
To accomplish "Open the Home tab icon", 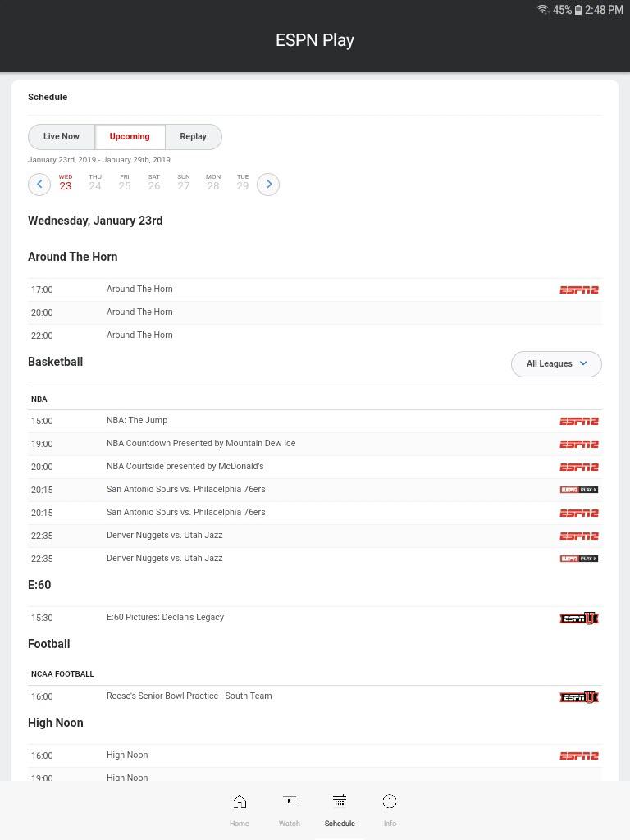I will [x=240, y=801].
